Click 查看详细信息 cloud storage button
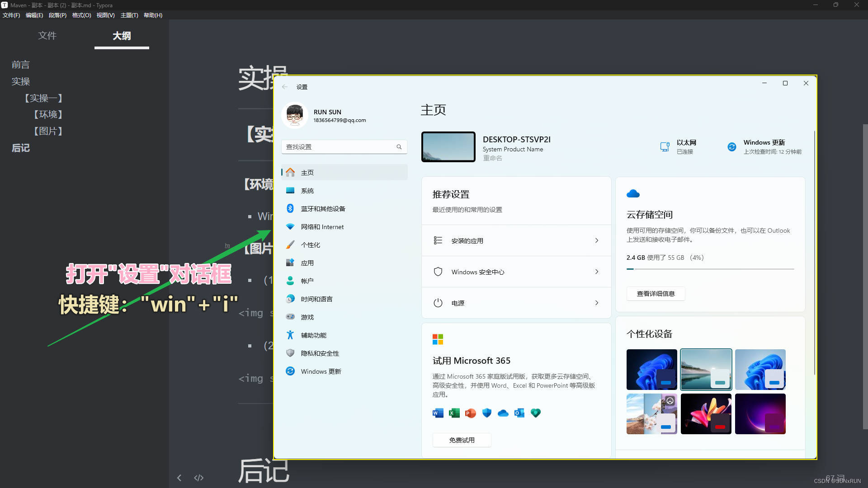 (x=656, y=294)
